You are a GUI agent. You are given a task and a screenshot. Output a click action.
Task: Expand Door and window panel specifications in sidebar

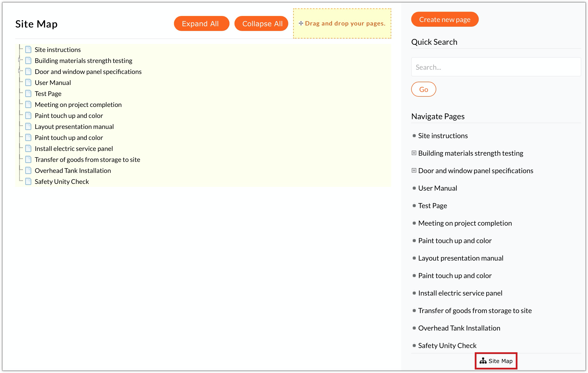pyautogui.click(x=414, y=170)
